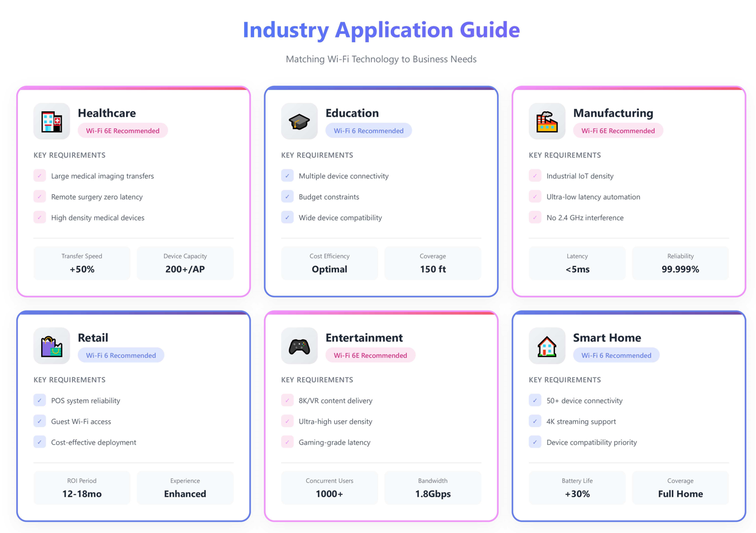Toggle the Large medical imaging transfers checkbox

[x=40, y=176]
